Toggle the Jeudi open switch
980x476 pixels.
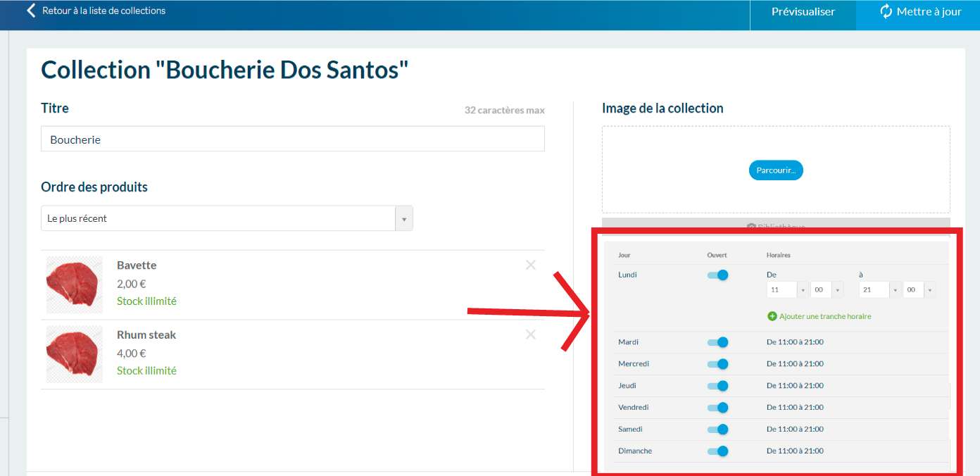pyautogui.click(x=718, y=386)
